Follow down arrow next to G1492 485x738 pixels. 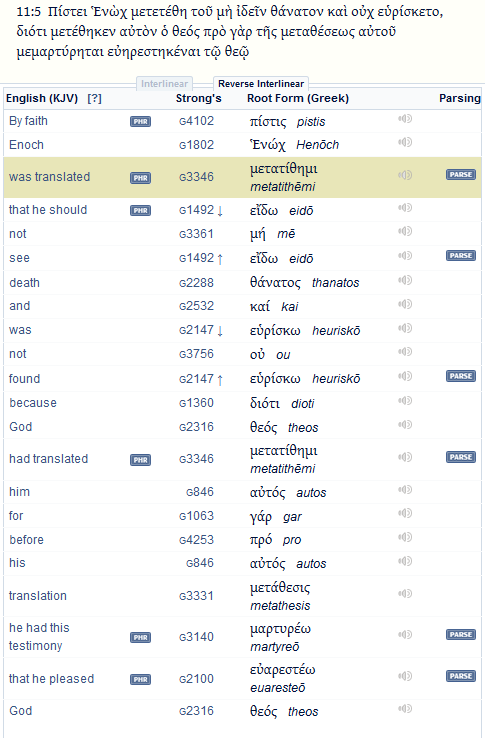(x=220, y=211)
